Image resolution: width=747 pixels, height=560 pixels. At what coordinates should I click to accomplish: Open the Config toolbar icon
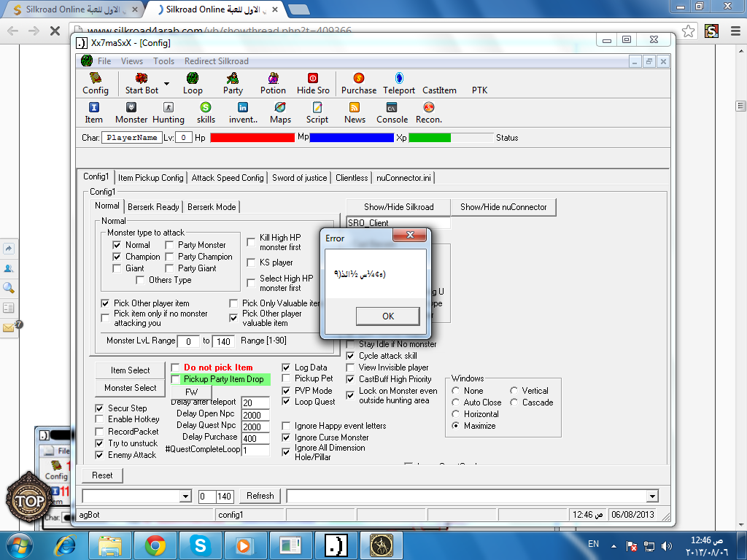coord(96,83)
